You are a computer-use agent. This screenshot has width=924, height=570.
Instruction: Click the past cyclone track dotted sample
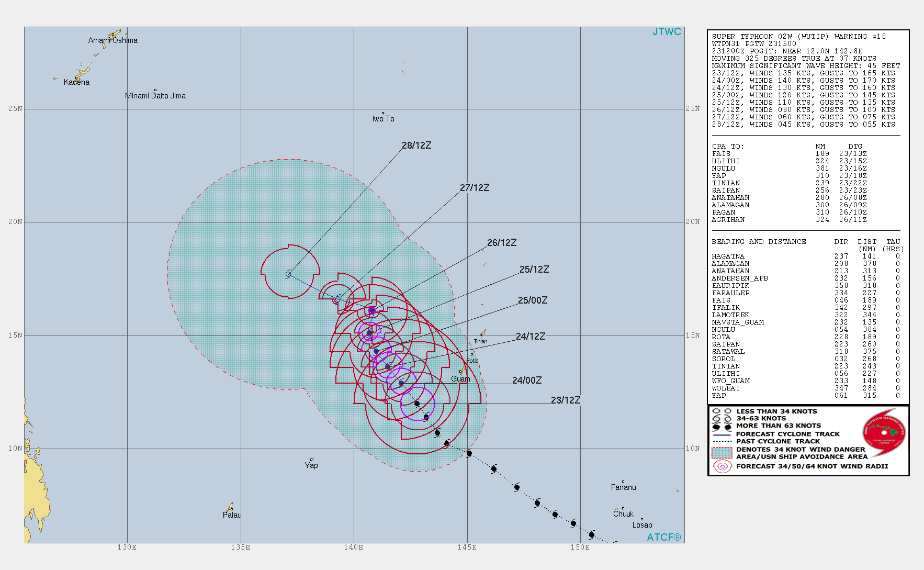(x=722, y=442)
